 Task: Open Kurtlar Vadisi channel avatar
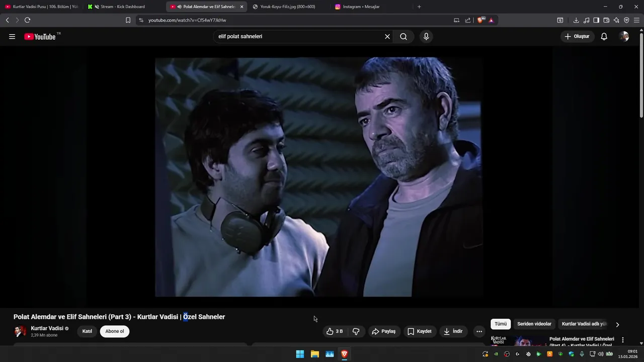20,331
